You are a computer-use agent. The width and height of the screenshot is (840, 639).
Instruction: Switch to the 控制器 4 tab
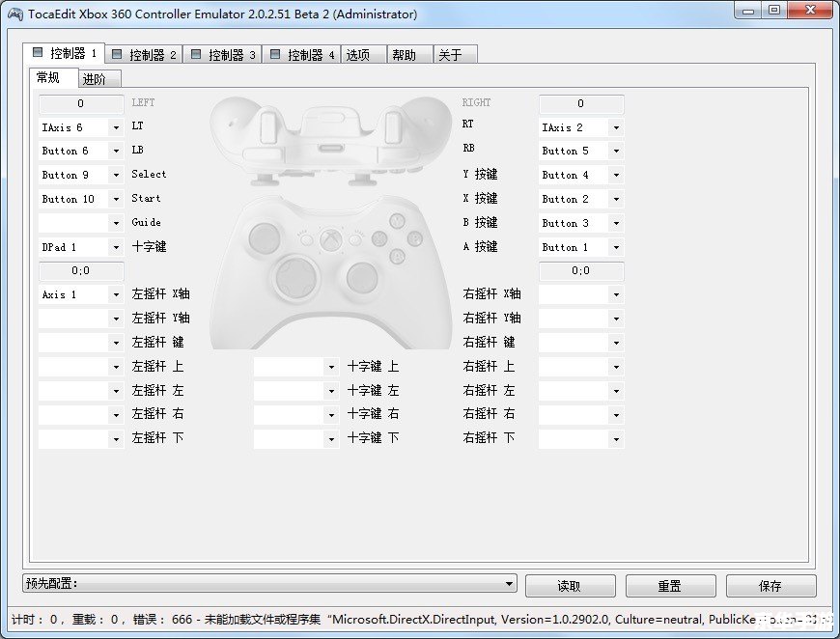click(302, 55)
